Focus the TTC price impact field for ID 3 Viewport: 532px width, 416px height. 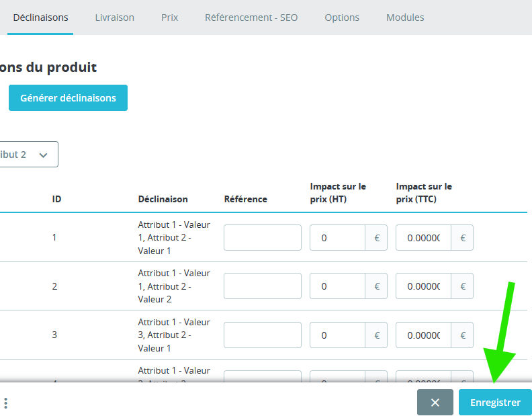click(x=423, y=335)
